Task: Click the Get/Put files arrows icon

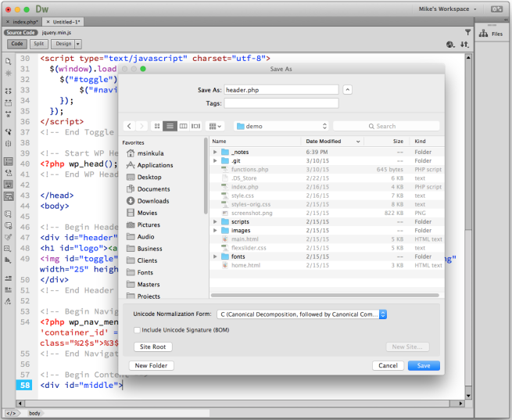Action: coord(464,45)
